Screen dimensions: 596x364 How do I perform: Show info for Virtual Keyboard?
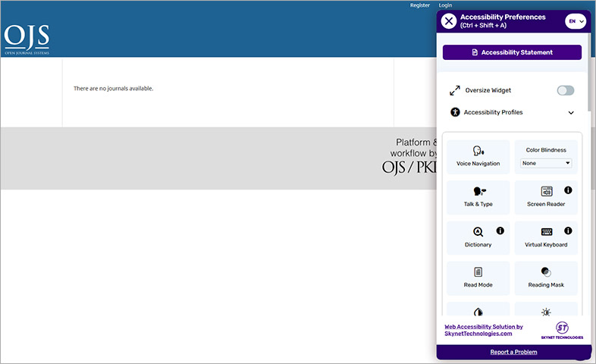click(x=568, y=231)
